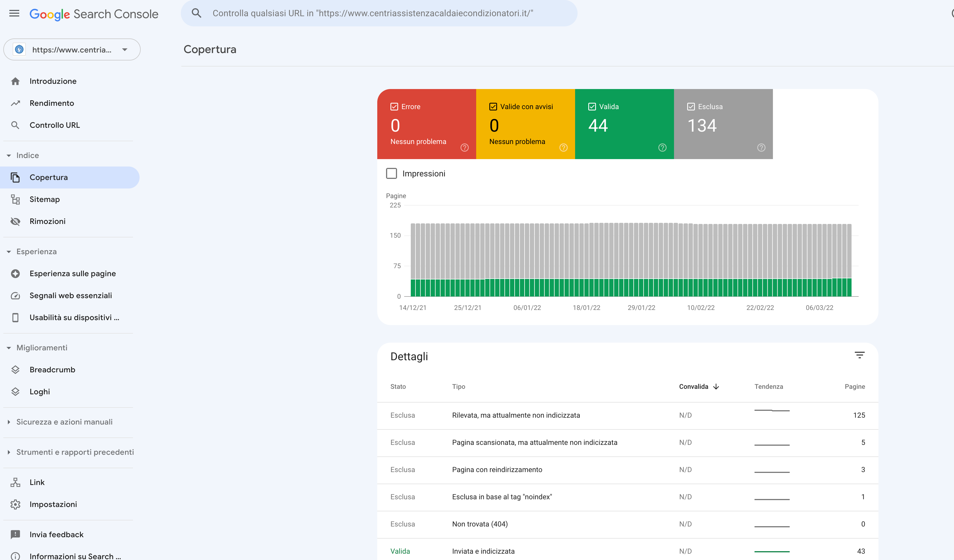This screenshot has width=954, height=560.
Task: Open help on the Esclusa card
Action: click(761, 147)
